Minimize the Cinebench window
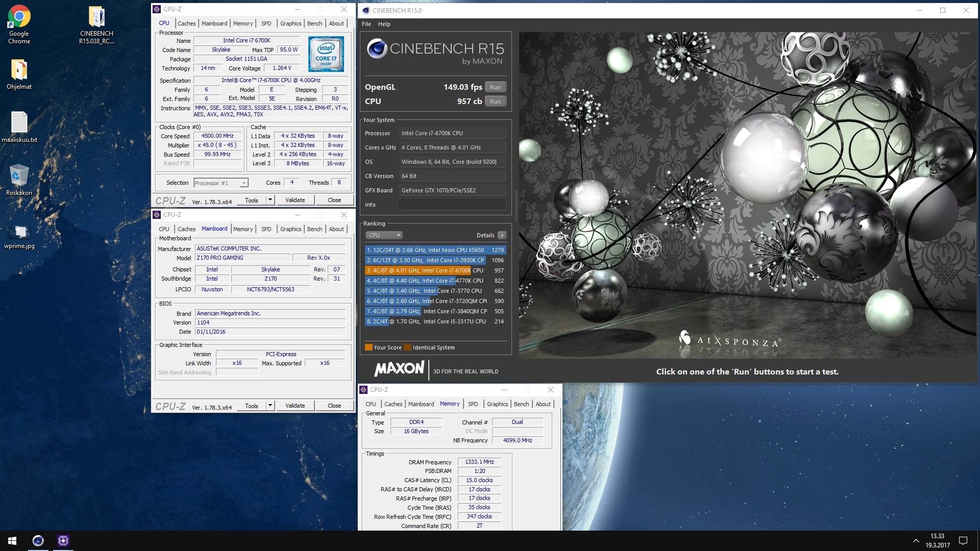Image resolution: width=980 pixels, height=551 pixels. pyautogui.click(x=920, y=10)
